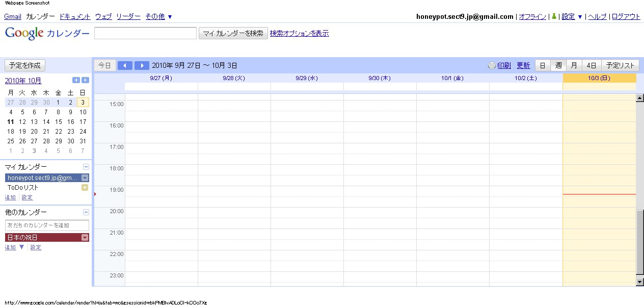Open dropdown for ToDoリスト calendar
The height and width of the screenshot is (305, 644).
[85, 187]
